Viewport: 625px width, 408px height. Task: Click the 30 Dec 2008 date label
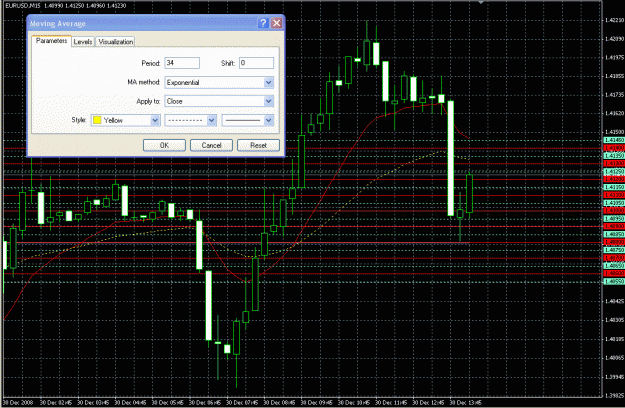(x=18, y=402)
